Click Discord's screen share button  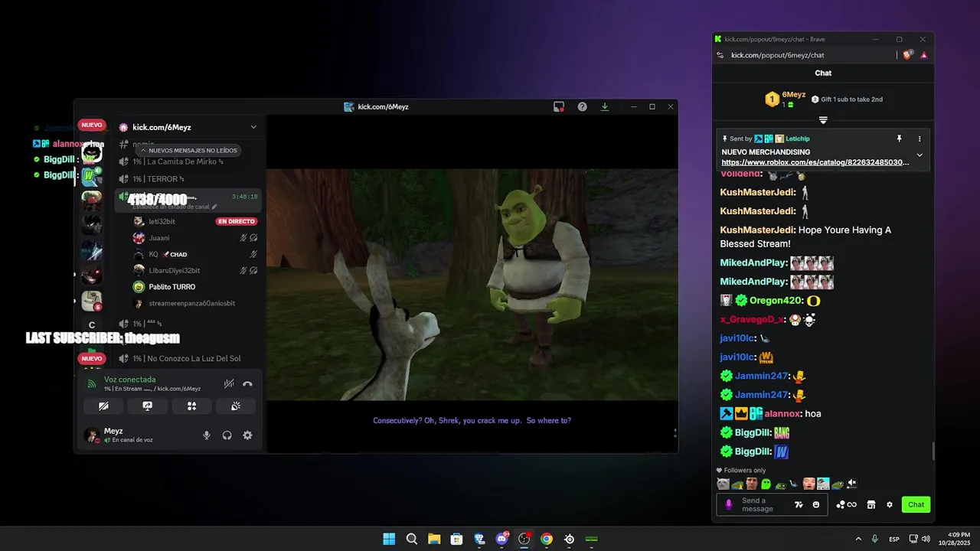(x=148, y=406)
